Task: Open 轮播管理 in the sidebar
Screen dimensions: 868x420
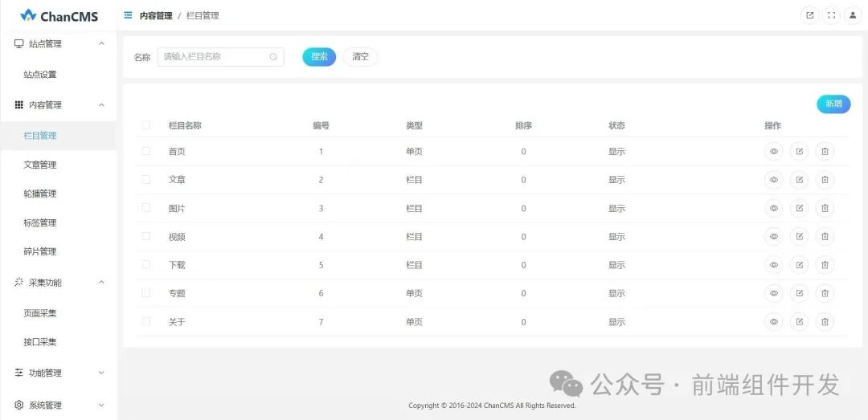Action: pyautogui.click(x=40, y=194)
